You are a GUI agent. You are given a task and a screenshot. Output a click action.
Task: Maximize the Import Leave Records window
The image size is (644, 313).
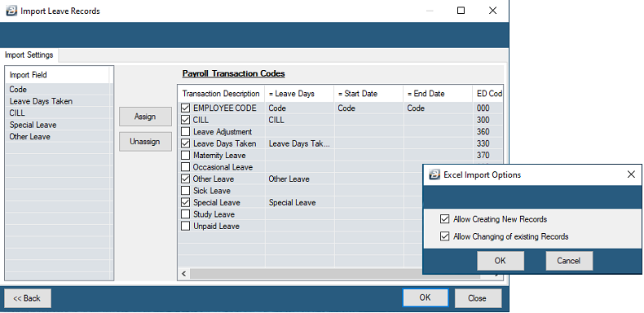(461, 11)
